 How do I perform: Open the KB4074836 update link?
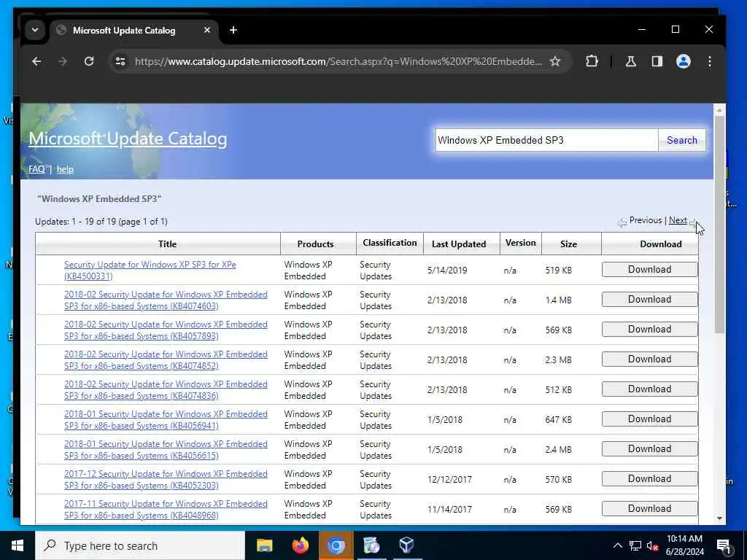pos(166,390)
